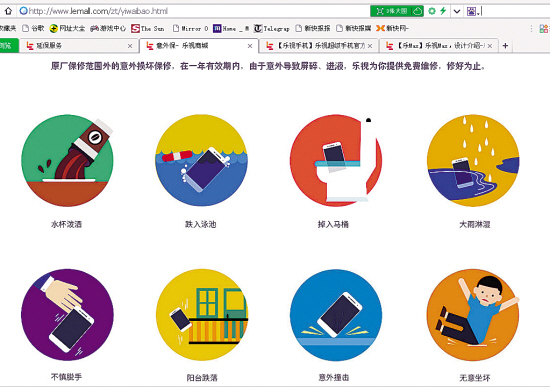550x387 pixels.
Task: Click the green lightning speed-mode icon
Action: (x=443, y=11)
